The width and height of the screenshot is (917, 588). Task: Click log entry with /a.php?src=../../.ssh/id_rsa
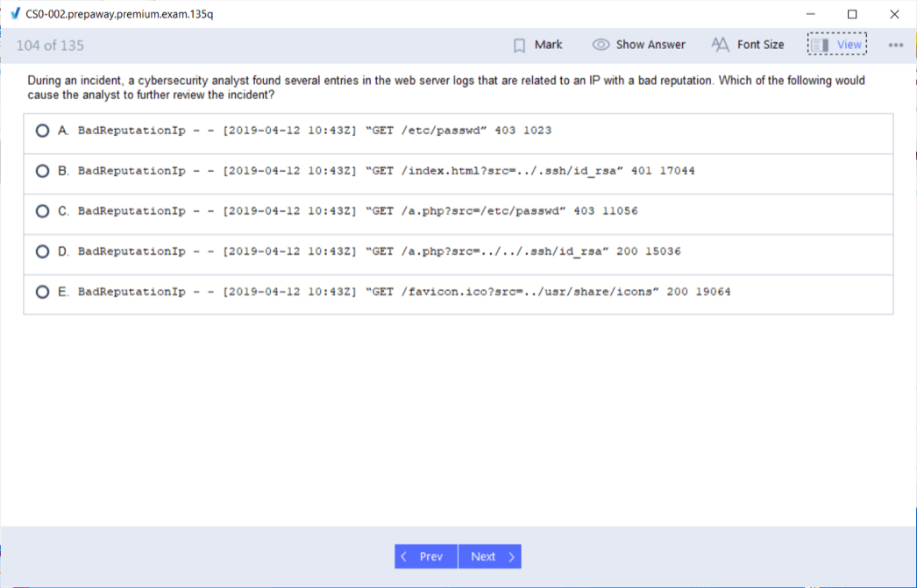coord(379,251)
